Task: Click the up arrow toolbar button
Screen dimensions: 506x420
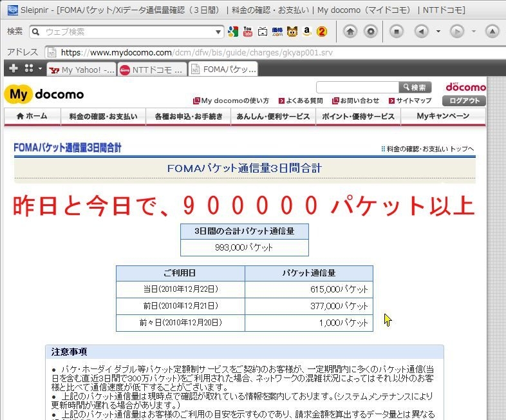Action: click(x=492, y=32)
